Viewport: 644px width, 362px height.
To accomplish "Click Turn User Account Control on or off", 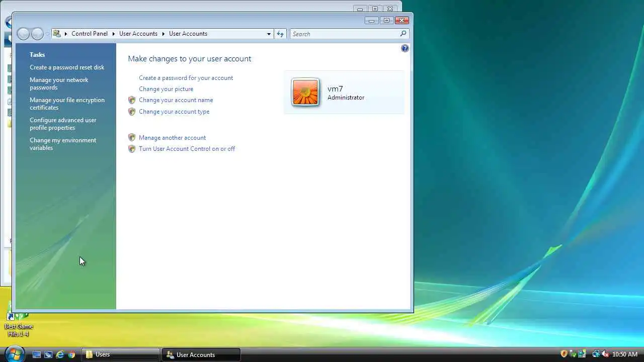I will [187, 149].
